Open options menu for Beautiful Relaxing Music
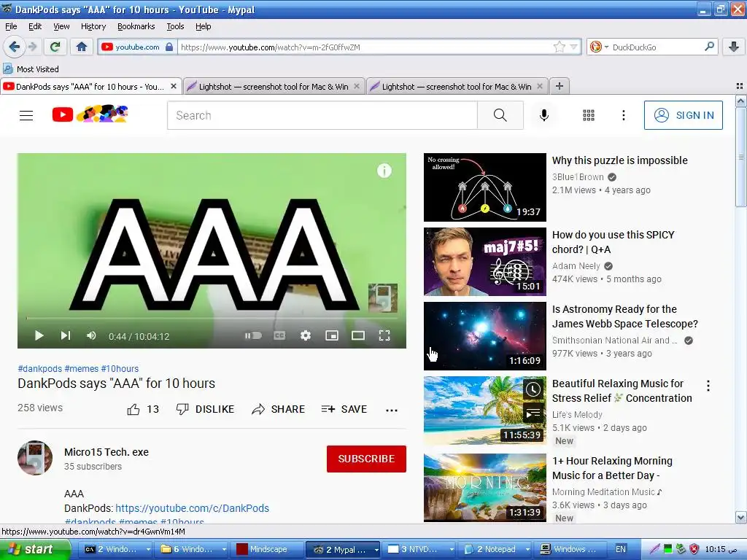 click(708, 386)
